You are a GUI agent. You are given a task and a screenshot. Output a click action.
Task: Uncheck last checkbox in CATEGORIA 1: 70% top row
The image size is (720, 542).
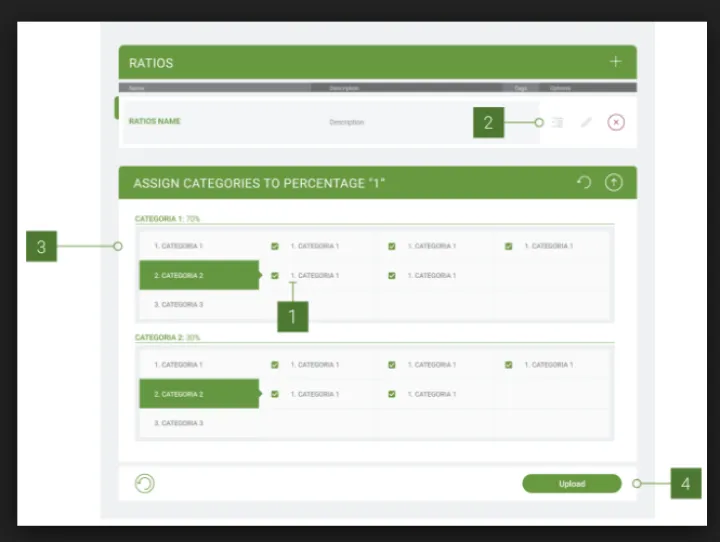click(509, 246)
